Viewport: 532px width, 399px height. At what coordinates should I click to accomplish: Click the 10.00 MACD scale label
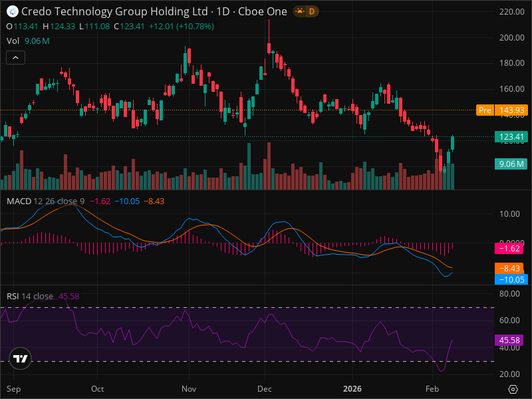point(509,213)
